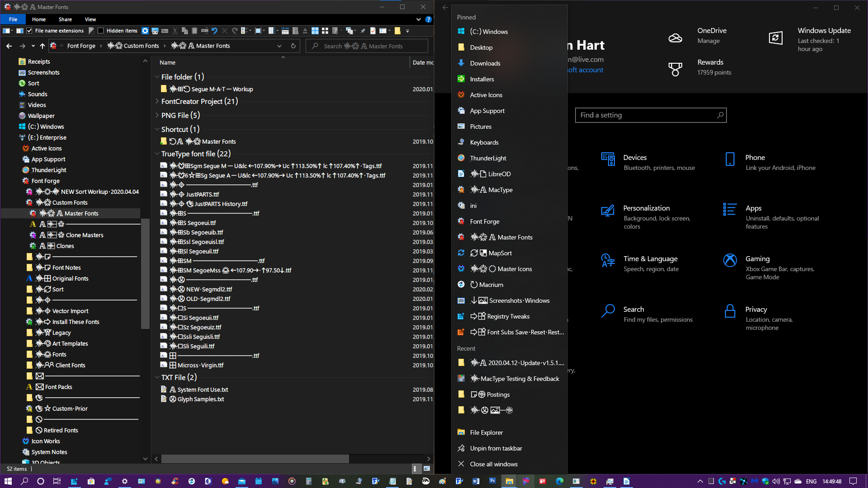Viewport: 868px width, 488px height.
Task: Click horizontal scrollbar thumb in file list
Action: coord(255,459)
